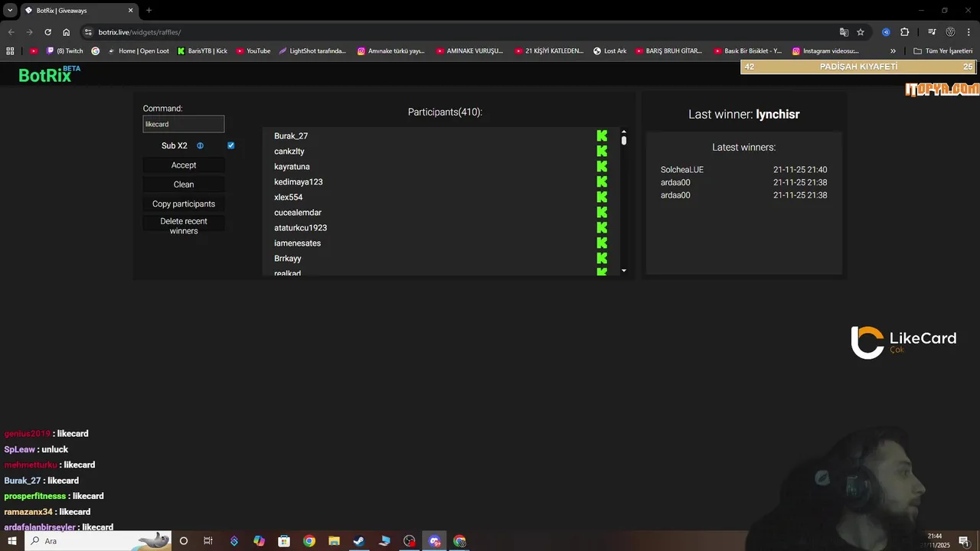This screenshot has width=980, height=551.
Task: Click the BotRix logo
Action: coord(49,74)
